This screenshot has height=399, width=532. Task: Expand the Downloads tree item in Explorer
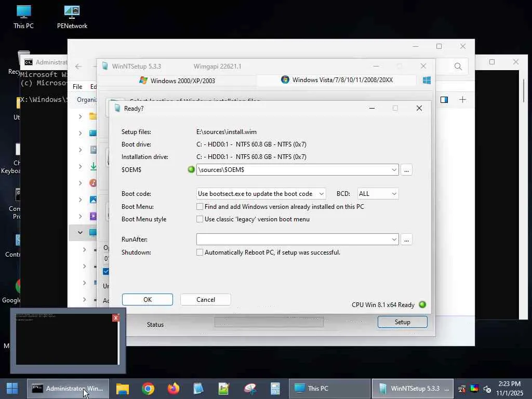(x=81, y=166)
